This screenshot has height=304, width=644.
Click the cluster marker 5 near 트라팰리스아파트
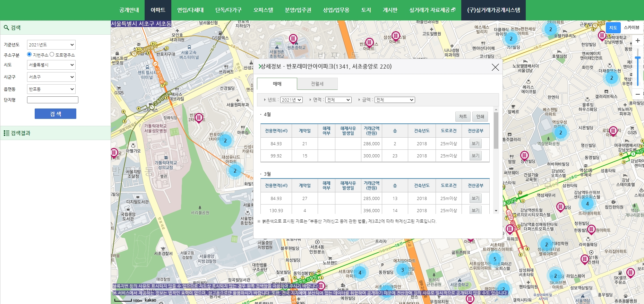(x=495, y=259)
